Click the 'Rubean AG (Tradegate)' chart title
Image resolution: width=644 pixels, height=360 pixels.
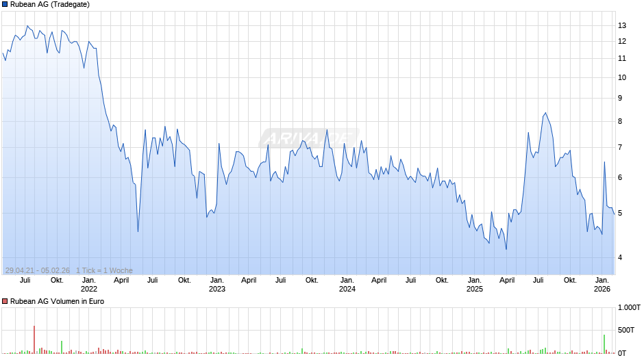pyautogui.click(x=50, y=5)
